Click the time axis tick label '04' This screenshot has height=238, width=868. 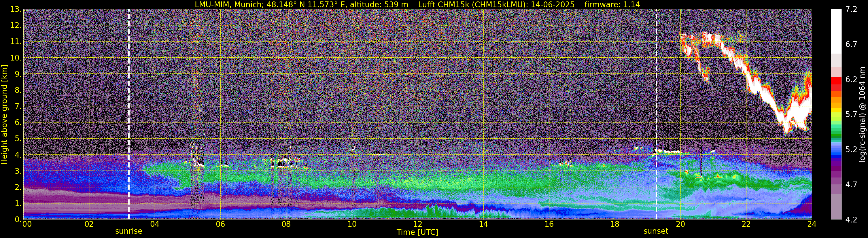coord(155,224)
